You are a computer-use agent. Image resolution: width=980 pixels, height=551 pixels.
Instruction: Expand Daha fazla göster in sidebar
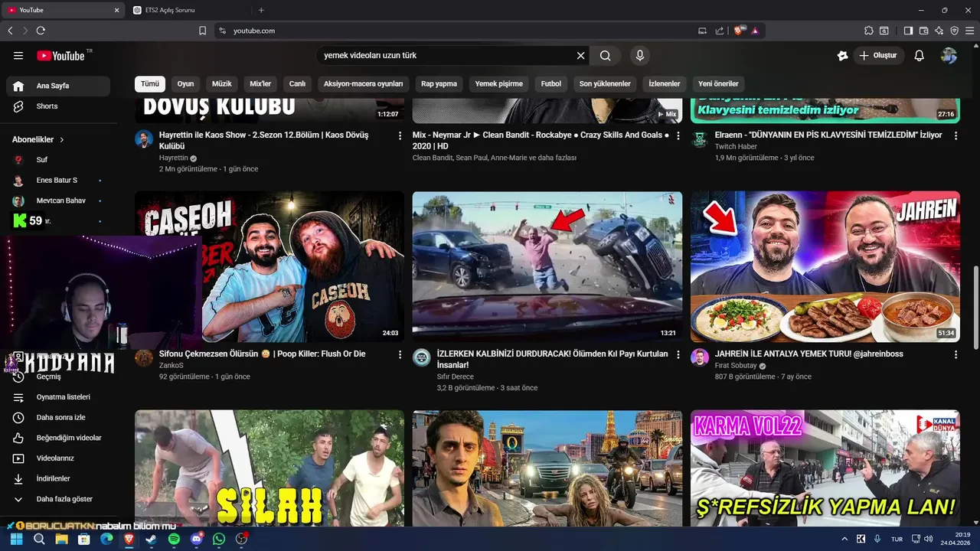coord(58,499)
